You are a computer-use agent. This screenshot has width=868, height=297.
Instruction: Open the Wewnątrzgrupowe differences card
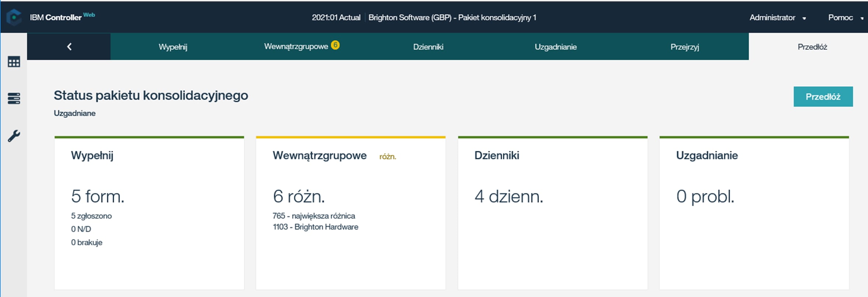(x=350, y=213)
